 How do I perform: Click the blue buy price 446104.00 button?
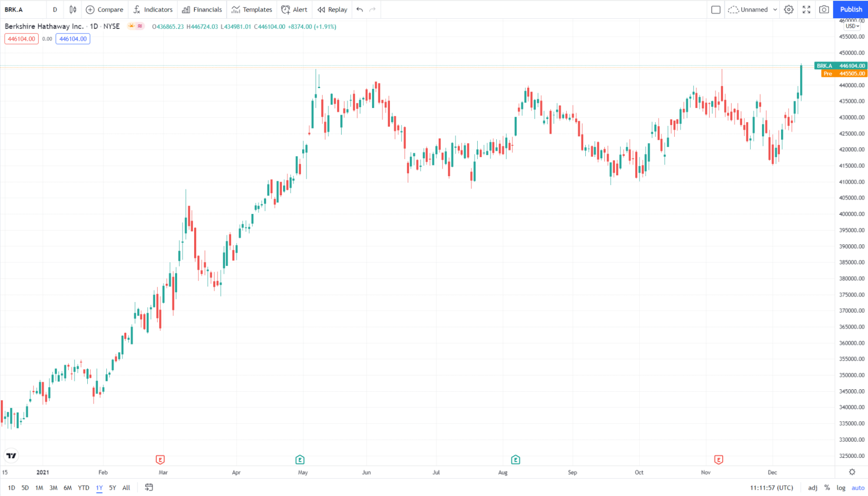coord(73,39)
